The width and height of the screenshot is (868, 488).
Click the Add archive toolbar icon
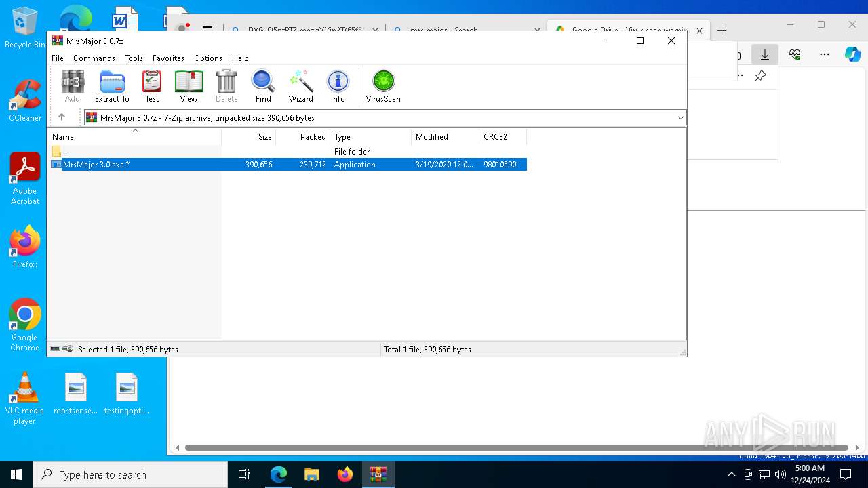click(73, 86)
